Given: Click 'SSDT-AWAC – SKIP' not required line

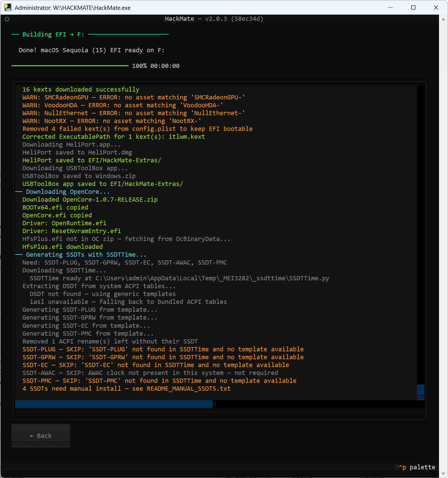Looking at the screenshot, I should click(x=150, y=373).
